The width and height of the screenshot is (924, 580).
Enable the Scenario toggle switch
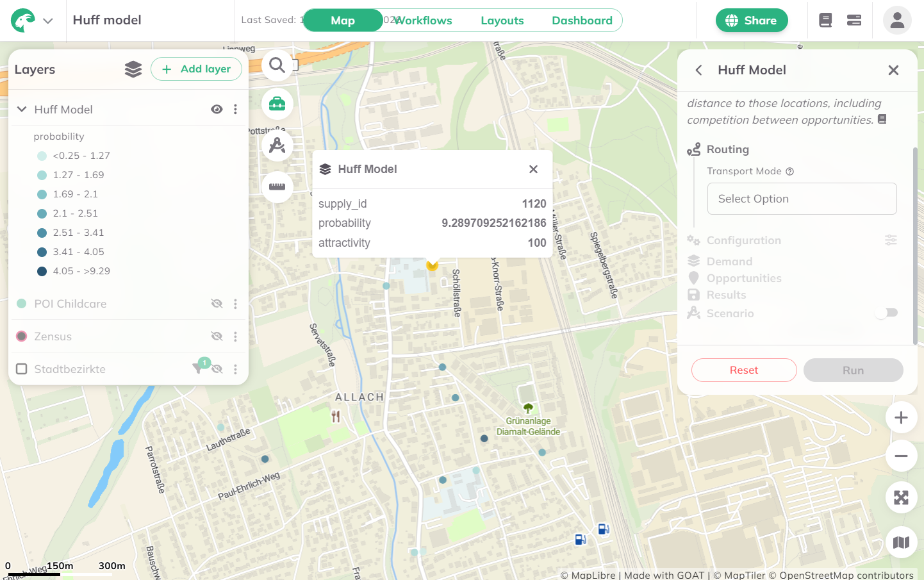click(x=887, y=313)
